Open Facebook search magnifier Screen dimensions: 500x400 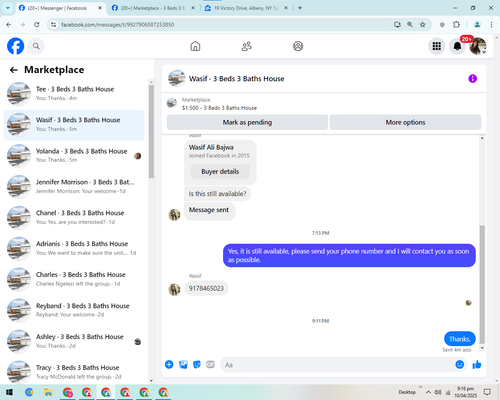click(x=36, y=46)
